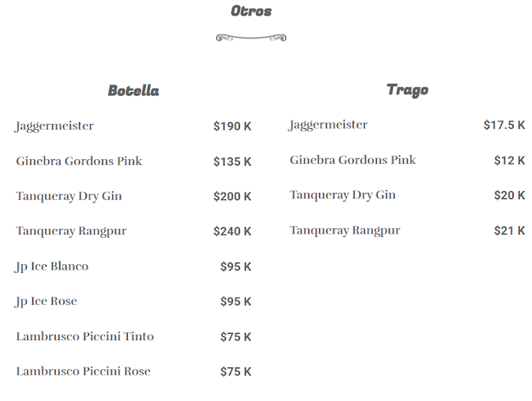
Task: Click Jaggermeister under the Trago column
Action: [328, 125]
